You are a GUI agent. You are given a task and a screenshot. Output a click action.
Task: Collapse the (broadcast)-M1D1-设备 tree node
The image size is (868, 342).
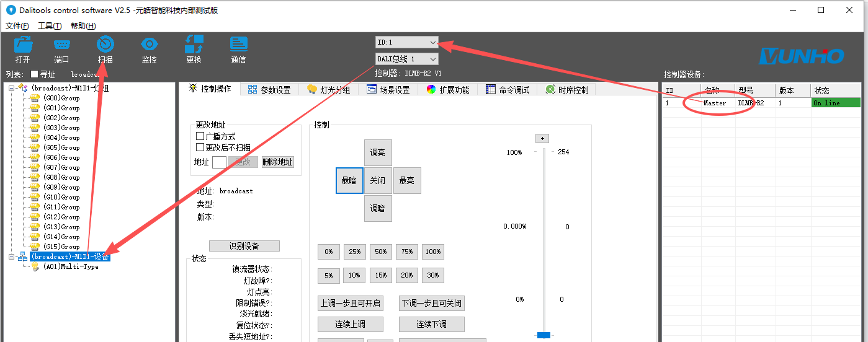pyautogui.click(x=11, y=256)
